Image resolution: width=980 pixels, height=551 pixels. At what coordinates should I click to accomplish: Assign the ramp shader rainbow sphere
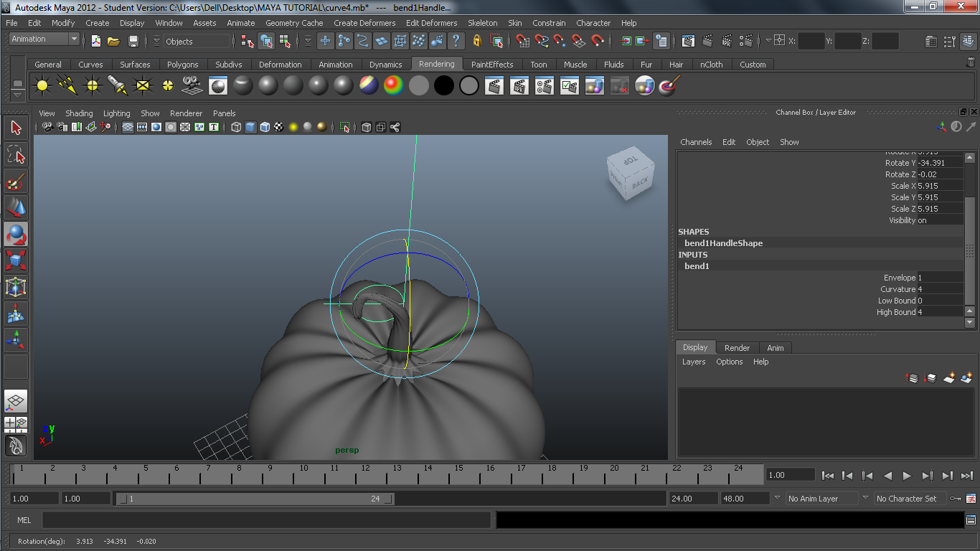[x=393, y=86]
